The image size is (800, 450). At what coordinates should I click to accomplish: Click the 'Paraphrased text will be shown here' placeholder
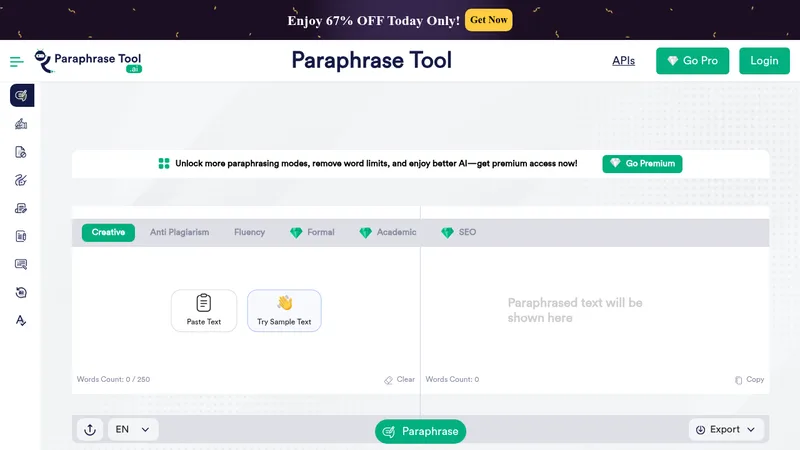(575, 310)
